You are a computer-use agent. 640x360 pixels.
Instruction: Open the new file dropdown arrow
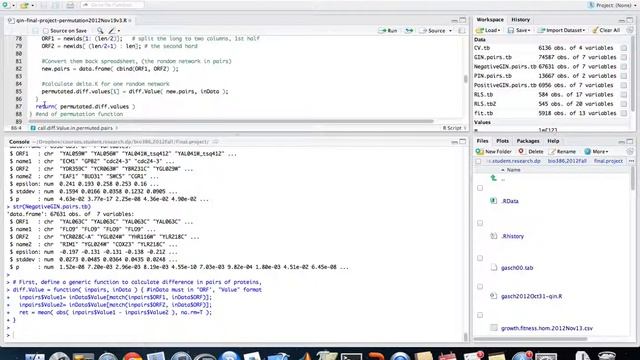coord(13,5)
